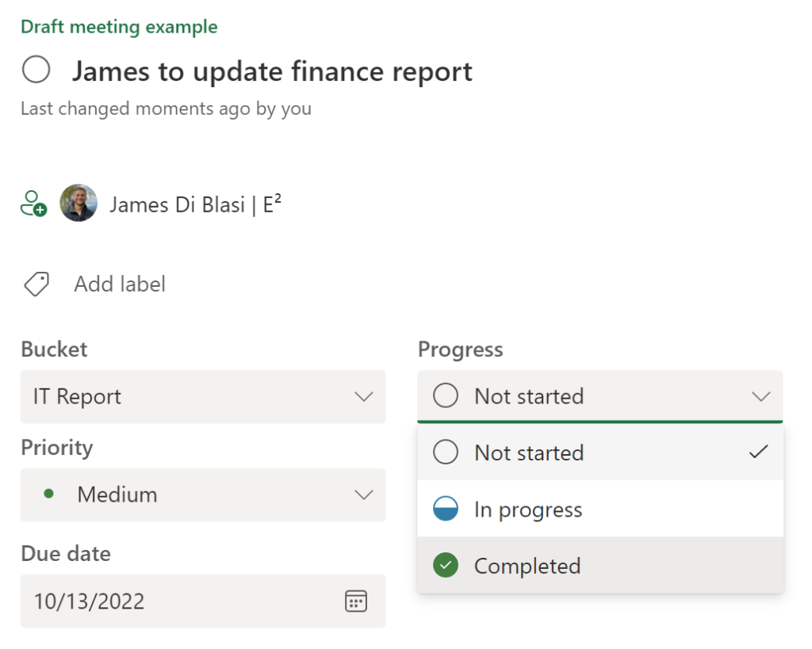Open the Draft meeting example plan link
812x649 pixels.
119,27
